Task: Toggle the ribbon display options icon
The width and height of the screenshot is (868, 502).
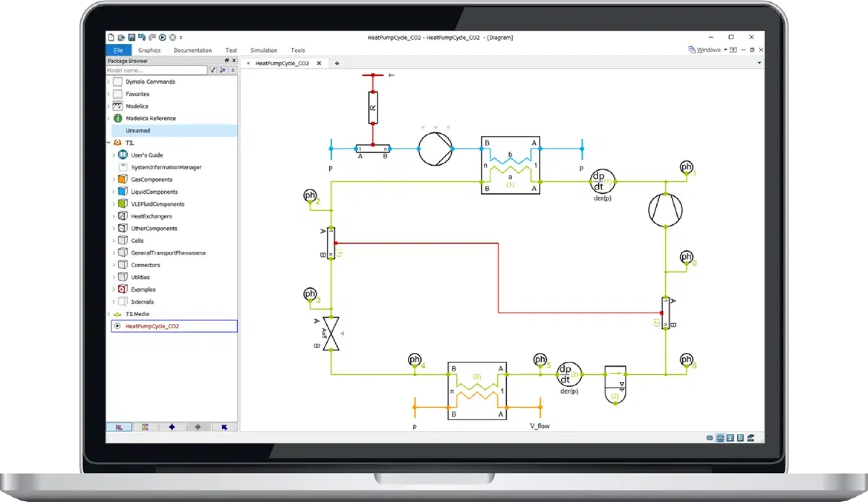Action: point(733,50)
